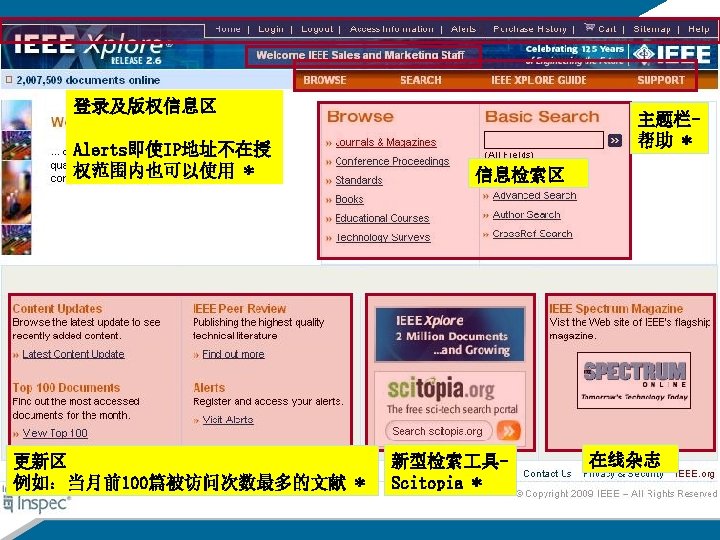Open the shopping Cart icon
720x540 pixels.
pyautogui.click(x=589, y=28)
